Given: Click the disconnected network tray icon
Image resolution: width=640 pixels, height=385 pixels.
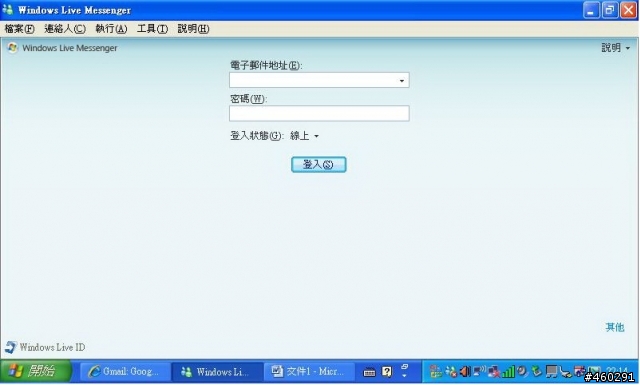Looking at the screenshot, I should click(x=494, y=372).
